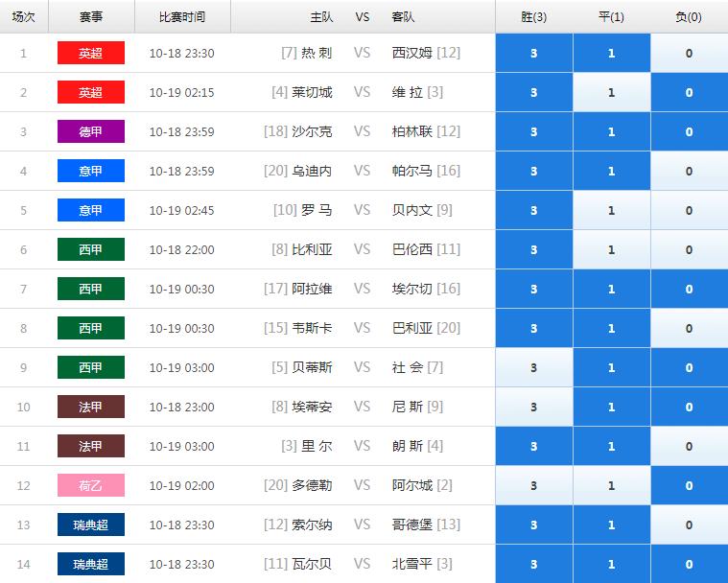Toggle loss (0) for match 2 莱切城 vs 维拉
Screen dimensions: 728x583
(x=690, y=92)
